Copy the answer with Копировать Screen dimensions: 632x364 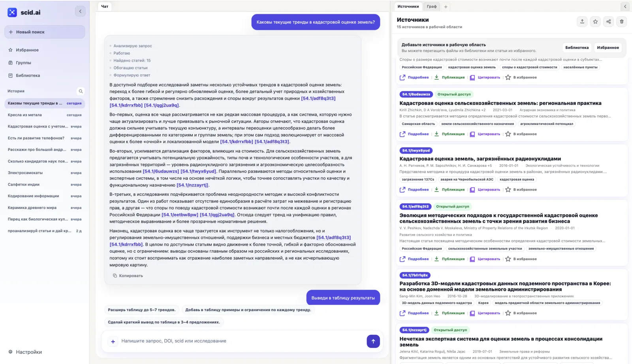coord(128,276)
